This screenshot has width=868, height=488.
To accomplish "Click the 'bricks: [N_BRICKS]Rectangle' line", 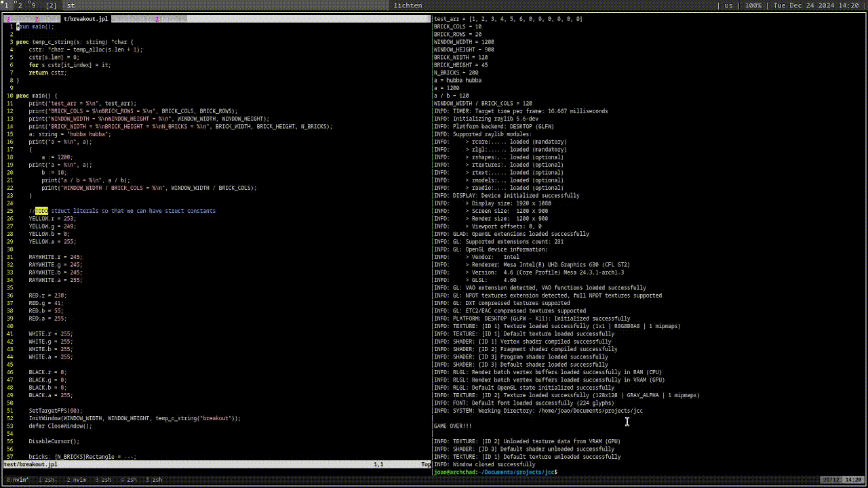I will 82,457.
